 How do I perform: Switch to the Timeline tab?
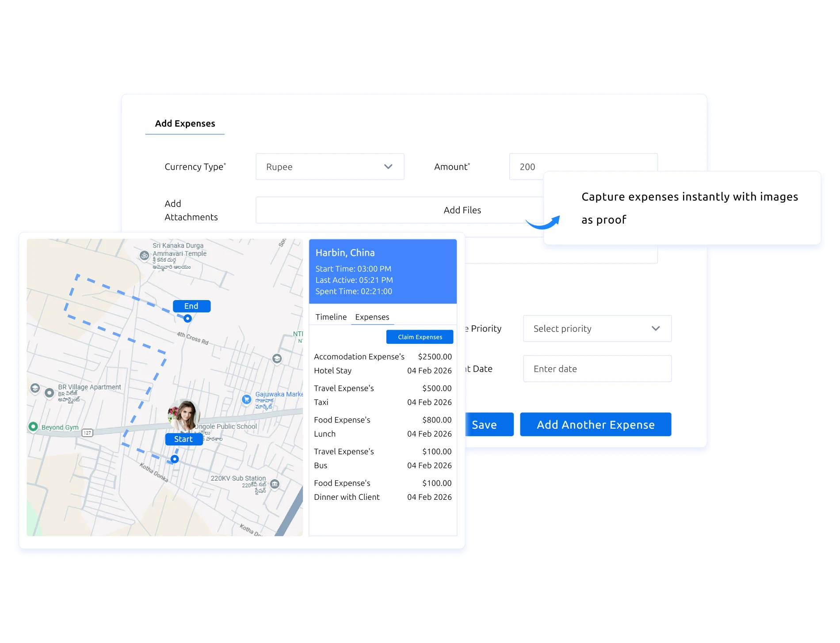click(x=331, y=317)
